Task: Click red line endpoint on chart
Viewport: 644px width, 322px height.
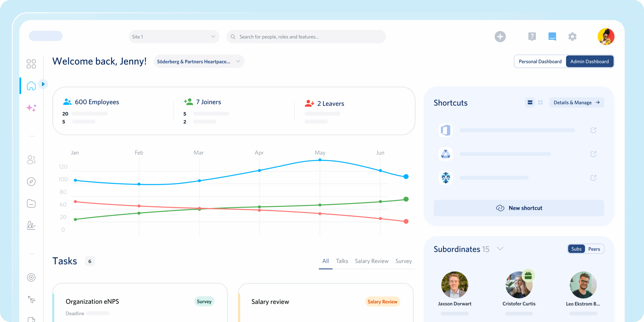Action: [x=406, y=221]
